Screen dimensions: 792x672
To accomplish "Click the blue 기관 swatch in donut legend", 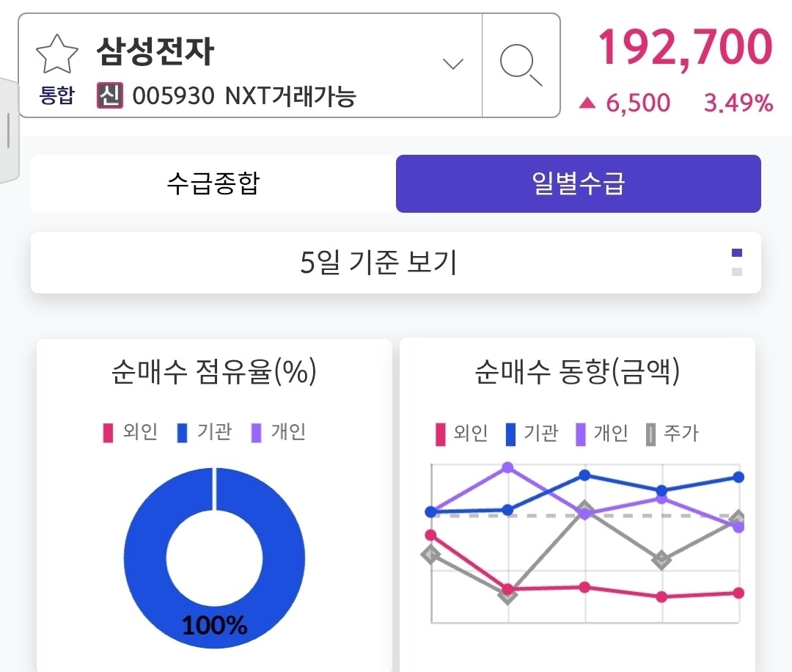I will coord(183,433).
